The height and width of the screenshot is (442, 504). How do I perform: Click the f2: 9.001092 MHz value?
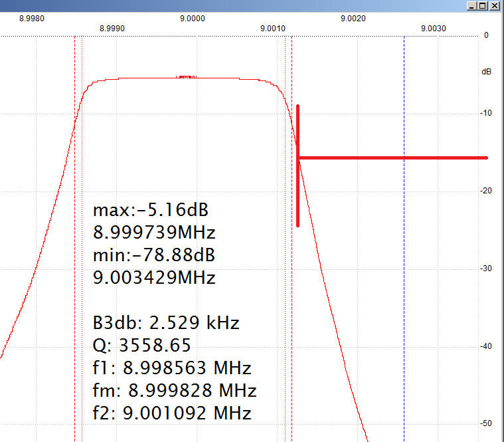[x=171, y=413]
